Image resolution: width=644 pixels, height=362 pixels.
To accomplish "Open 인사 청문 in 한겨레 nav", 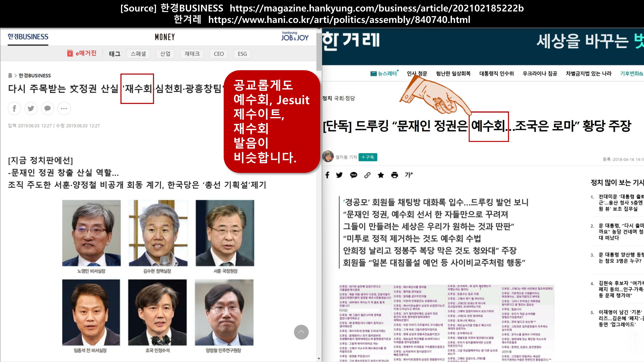I will pyautogui.click(x=417, y=74).
